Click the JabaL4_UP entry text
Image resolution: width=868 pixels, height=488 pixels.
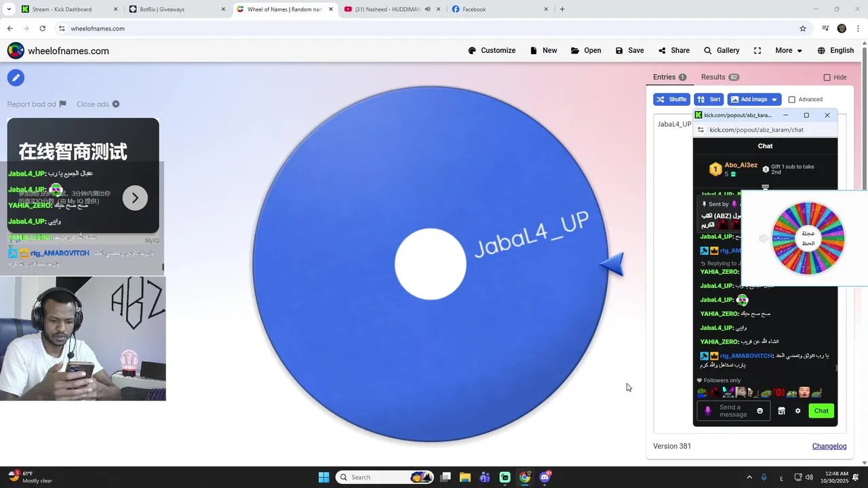point(674,124)
